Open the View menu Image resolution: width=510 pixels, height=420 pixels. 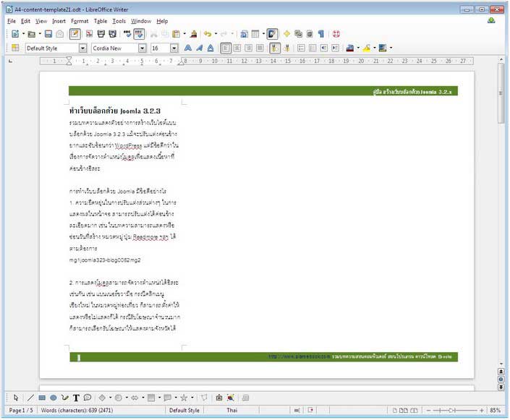[41, 21]
